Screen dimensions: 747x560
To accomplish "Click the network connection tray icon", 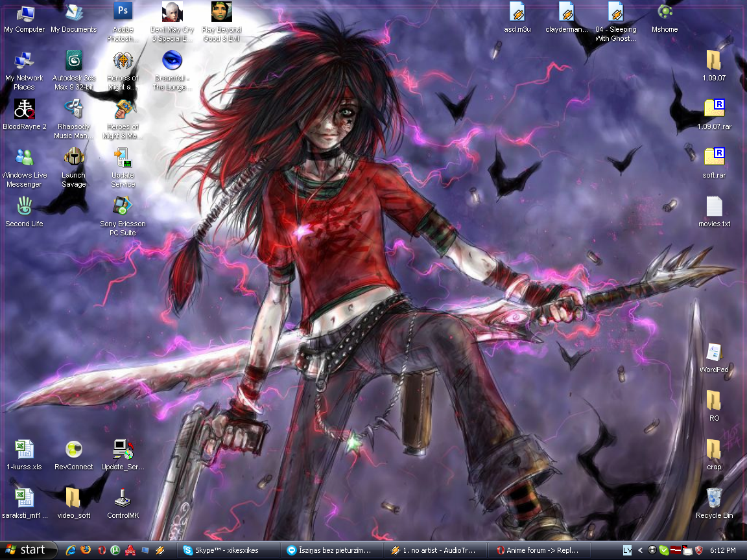I will pyautogui.click(x=687, y=550).
